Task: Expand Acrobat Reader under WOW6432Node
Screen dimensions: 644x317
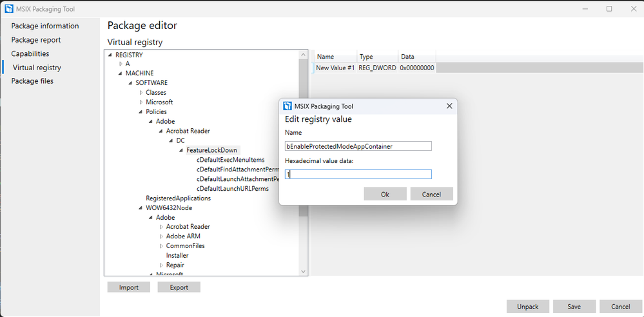Action: [x=161, y=227]
